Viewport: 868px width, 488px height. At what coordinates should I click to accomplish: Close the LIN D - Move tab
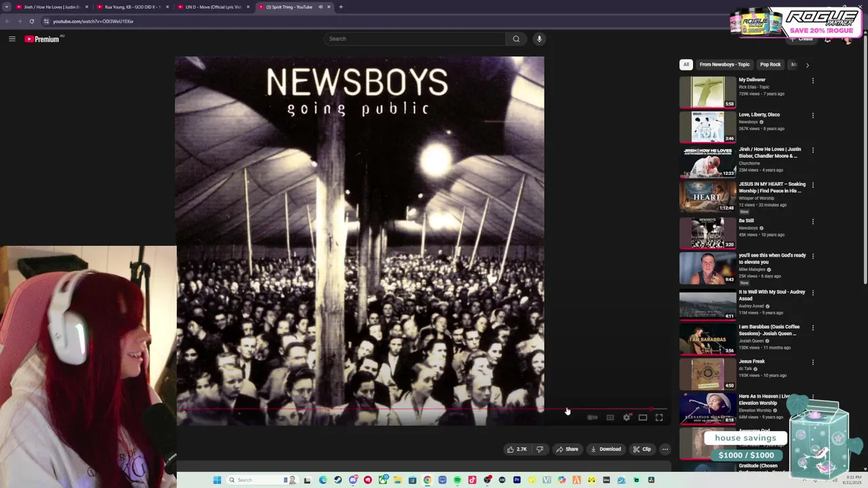pos(248,7)
